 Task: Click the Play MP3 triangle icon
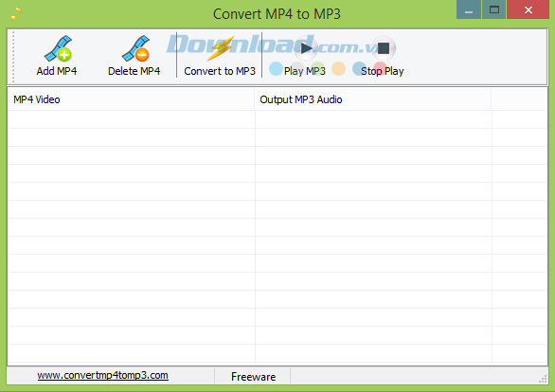pos(306,48)
